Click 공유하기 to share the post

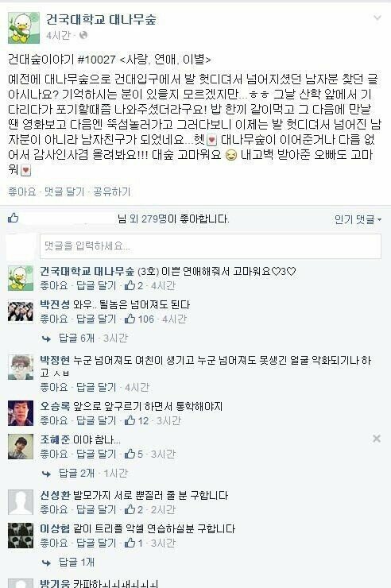point(112,192)
